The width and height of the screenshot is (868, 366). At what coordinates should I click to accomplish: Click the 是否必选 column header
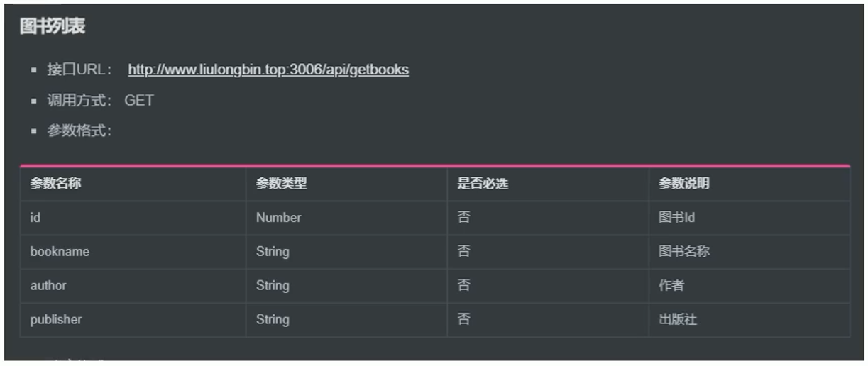click(x=548, y=184)
